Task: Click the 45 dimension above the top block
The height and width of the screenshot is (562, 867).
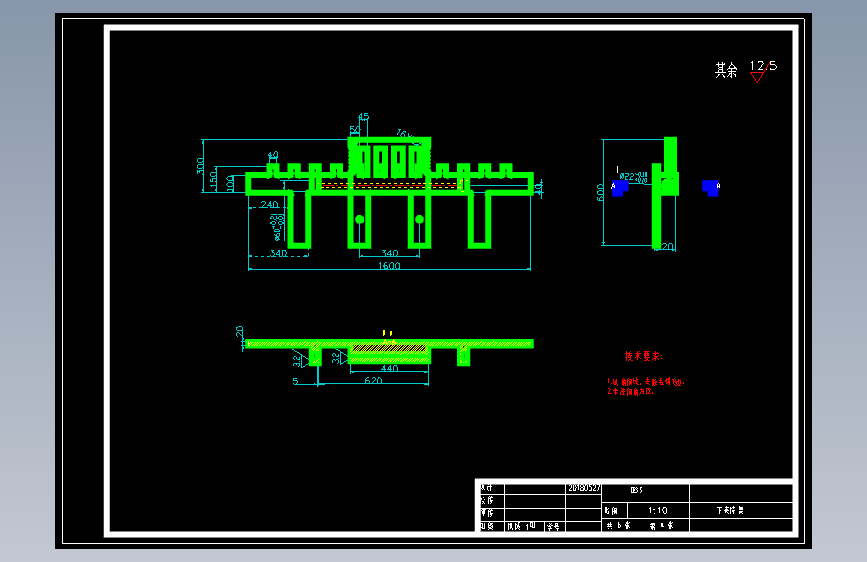Action: (363, 117)
